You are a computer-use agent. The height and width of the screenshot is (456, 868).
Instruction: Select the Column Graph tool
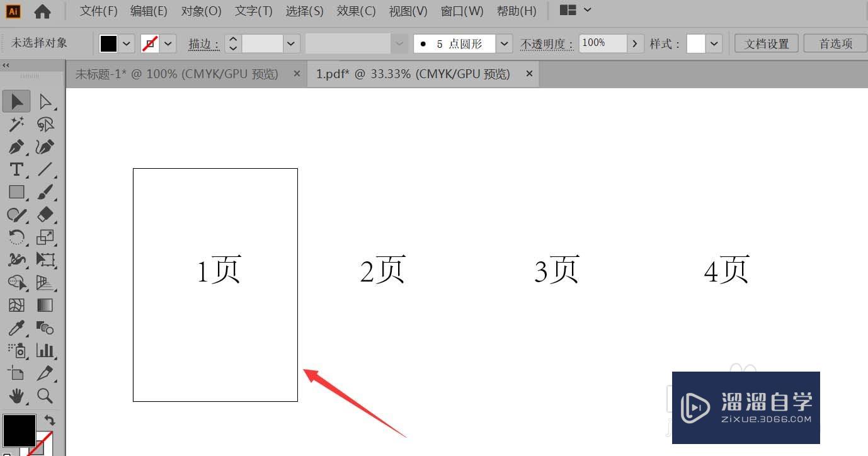45,350
